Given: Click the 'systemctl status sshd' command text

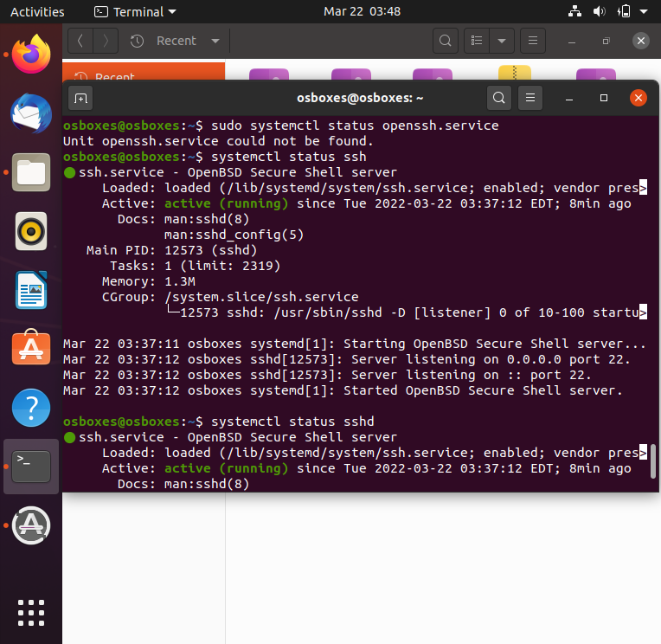Looking at the screenshot, I should 292,422.
